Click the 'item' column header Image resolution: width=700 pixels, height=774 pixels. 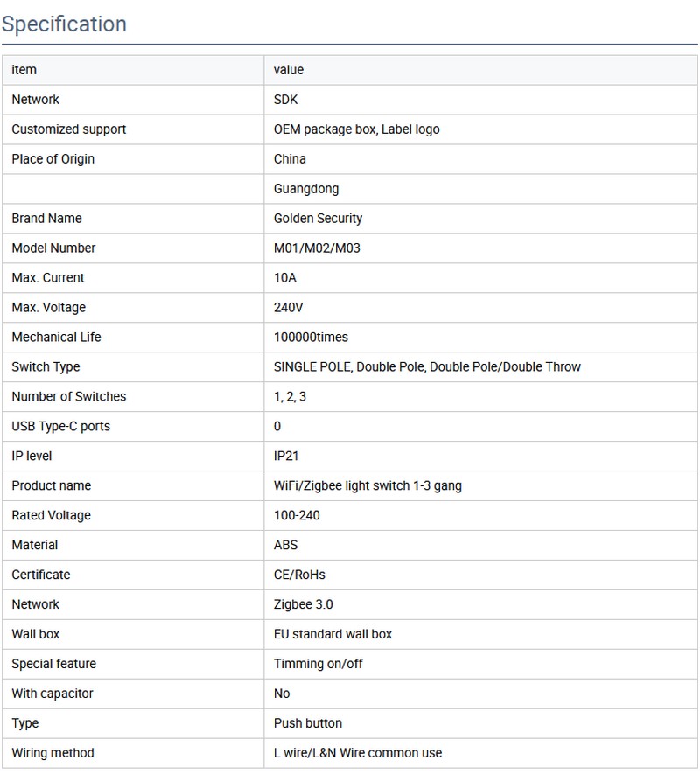(24, 70)
